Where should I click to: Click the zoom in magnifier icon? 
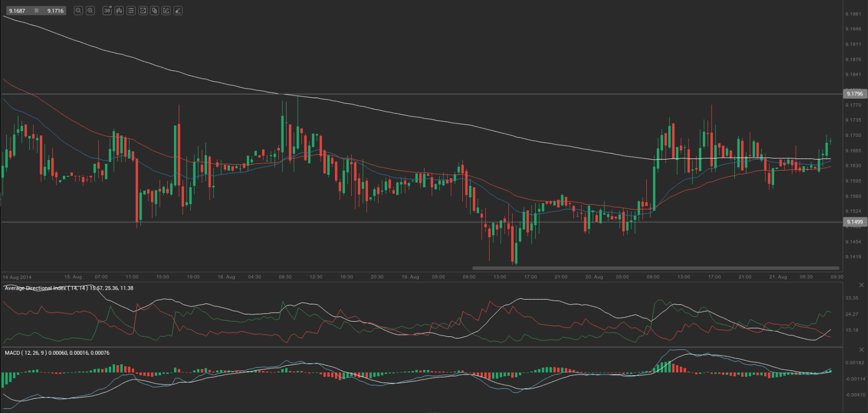point(90,10)
